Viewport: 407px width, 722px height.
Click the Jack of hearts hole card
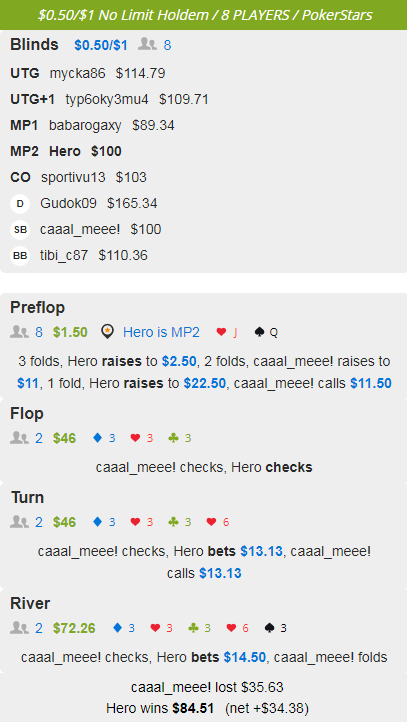(227, 332)
